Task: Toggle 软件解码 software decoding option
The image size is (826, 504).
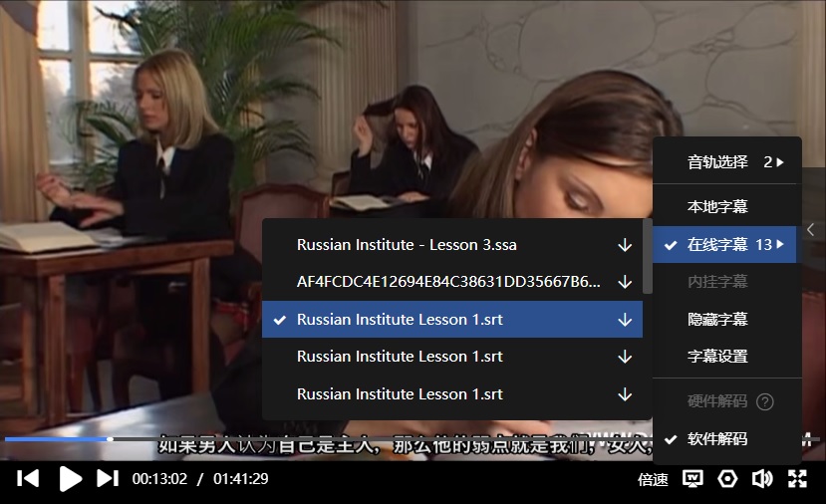Action: pyautogui.click(x=717, y=438)
